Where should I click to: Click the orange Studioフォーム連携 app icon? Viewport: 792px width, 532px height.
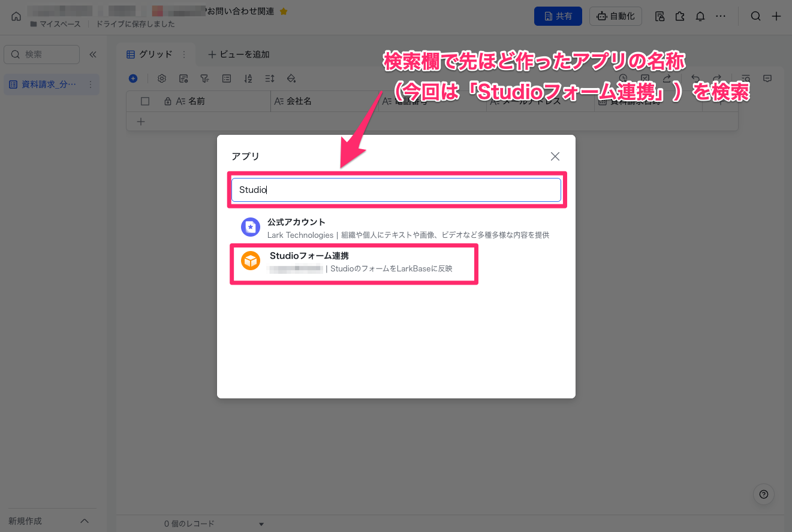[251, 261]
